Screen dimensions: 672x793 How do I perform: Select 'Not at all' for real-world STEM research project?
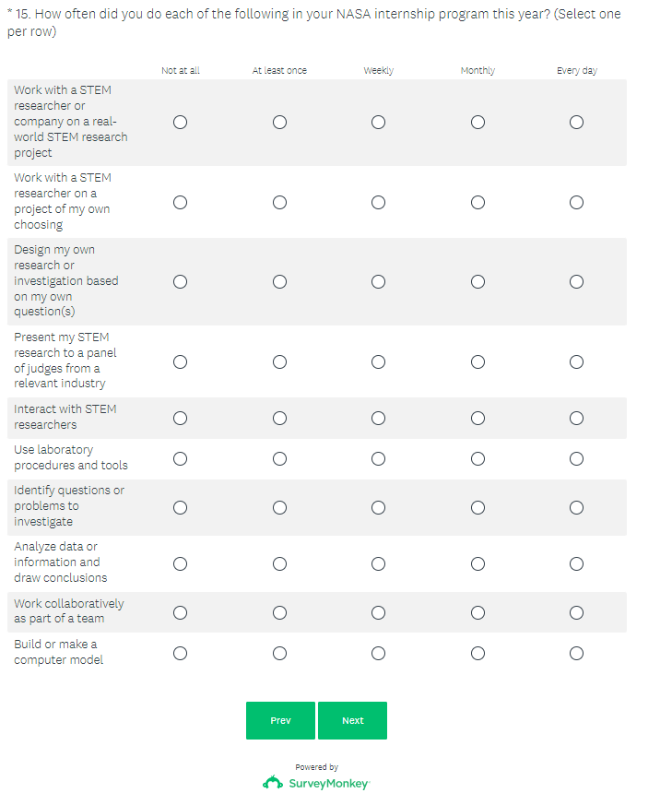click(x=180, y=122)
